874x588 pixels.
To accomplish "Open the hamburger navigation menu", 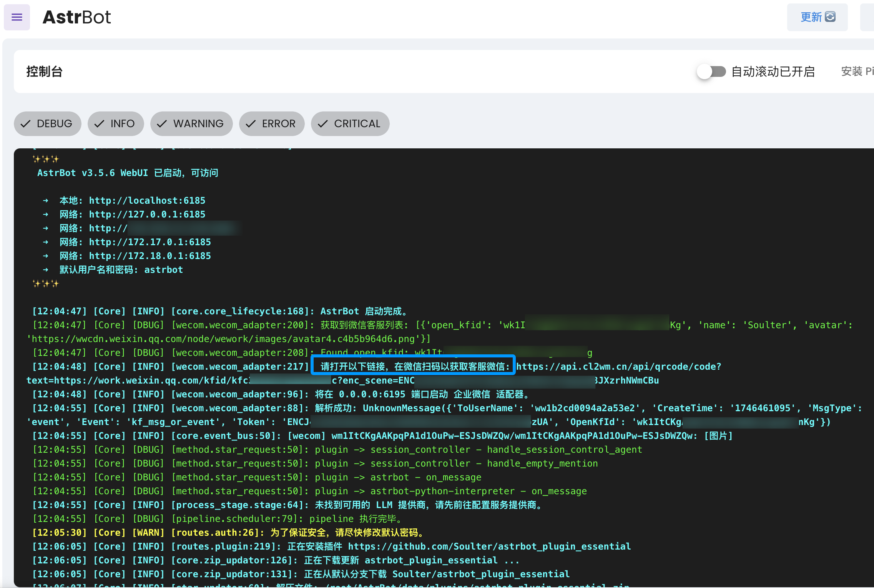I will [x=17, y=17].
